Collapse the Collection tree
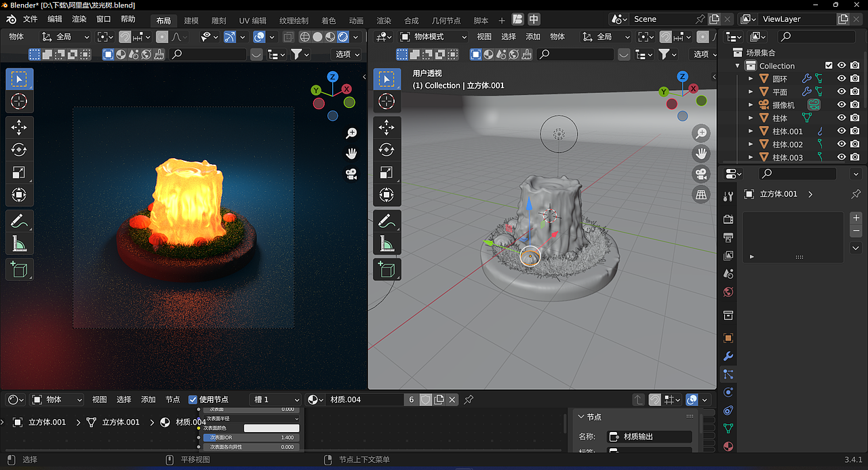Viewport: 868px width, 470px height. 738,66
